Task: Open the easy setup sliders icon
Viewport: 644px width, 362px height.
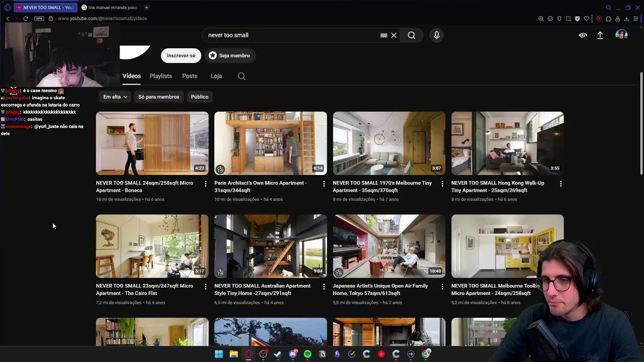Action: [635, 19]
